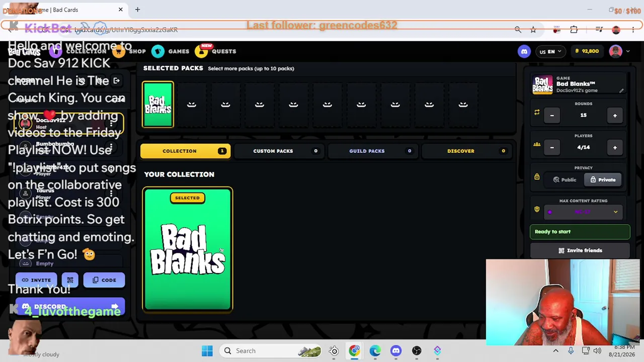
Task: Click the Bad Blanks card in Your Collection
Action: point(188,250)
